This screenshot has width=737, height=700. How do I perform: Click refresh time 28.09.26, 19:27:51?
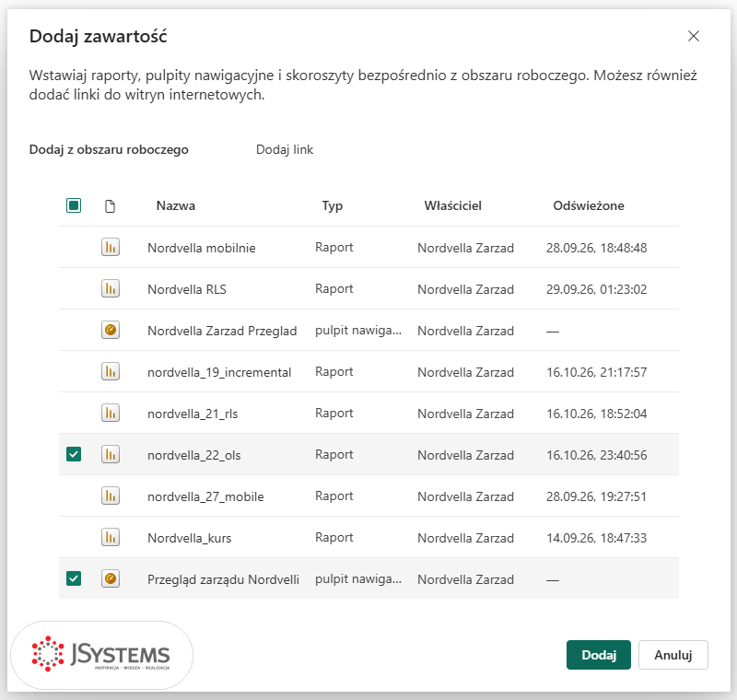click(596, 496)
